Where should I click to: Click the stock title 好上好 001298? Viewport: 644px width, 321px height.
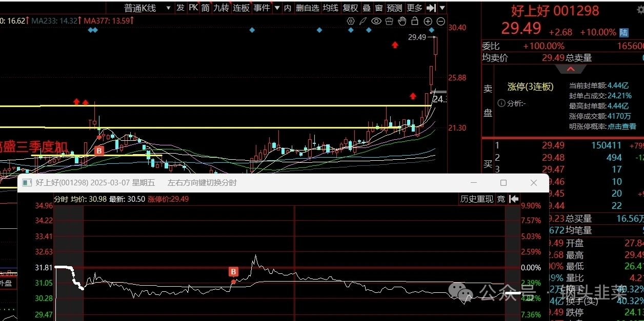point(555,10)
